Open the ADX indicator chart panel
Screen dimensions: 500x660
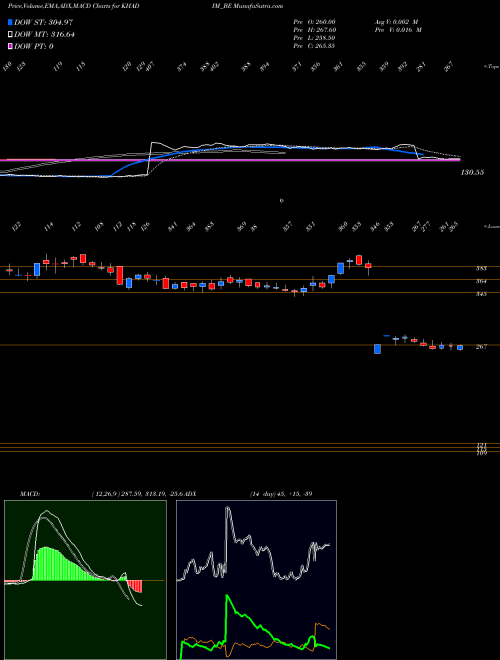point(256,580)
